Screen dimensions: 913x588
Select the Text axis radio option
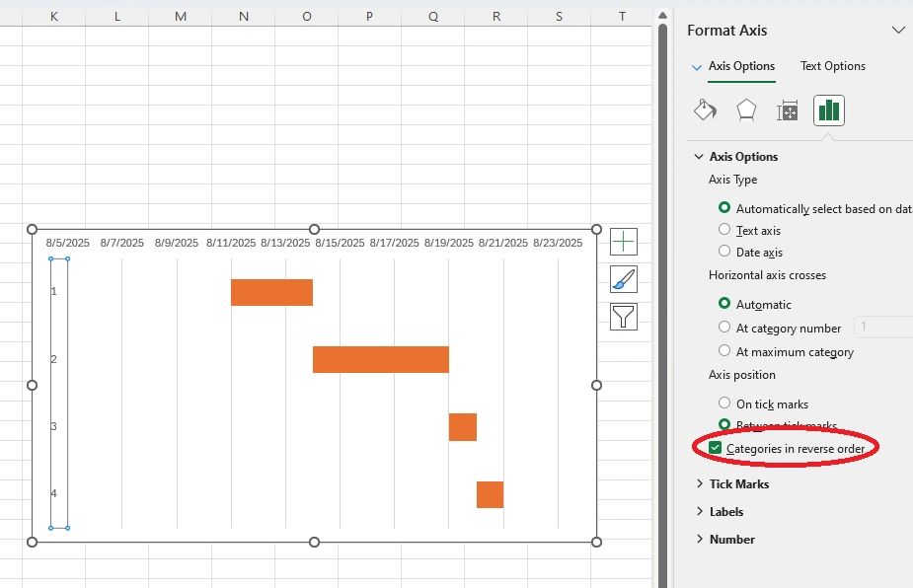pyautogui.click(x=725, y=230)
